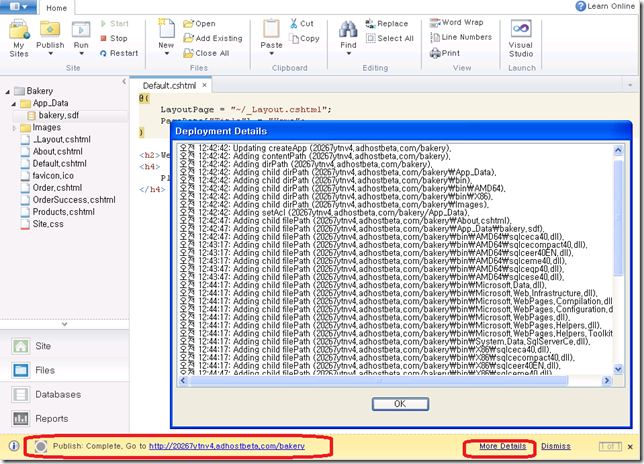Collapse the App_Data folder
Image resolution: width=644 pixels, height=464 pixels.
click(x=14, y=104)
